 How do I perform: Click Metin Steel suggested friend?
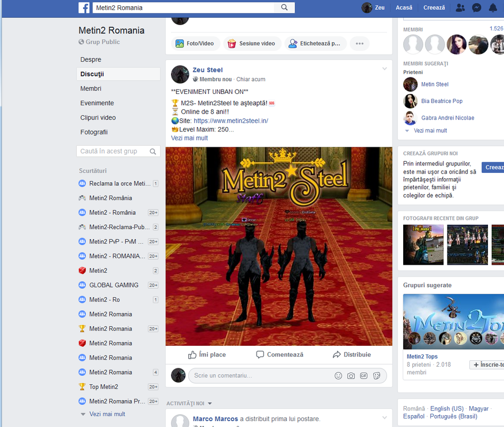tap(435, 84)
